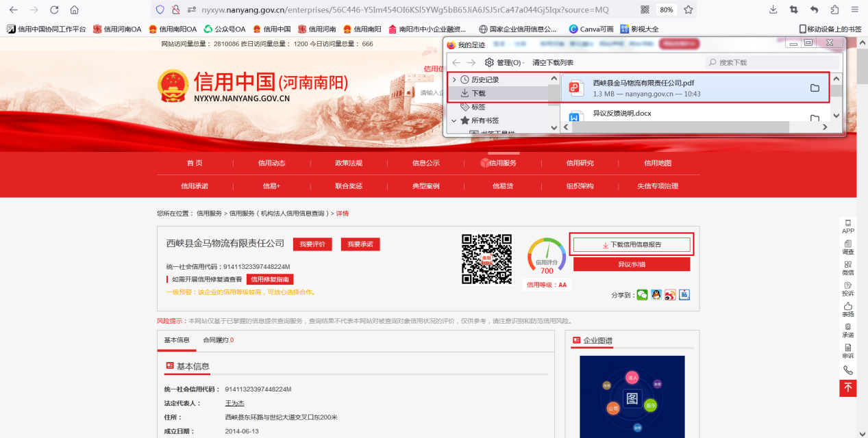Open the Canva可画 bookmark

point(591,29)
